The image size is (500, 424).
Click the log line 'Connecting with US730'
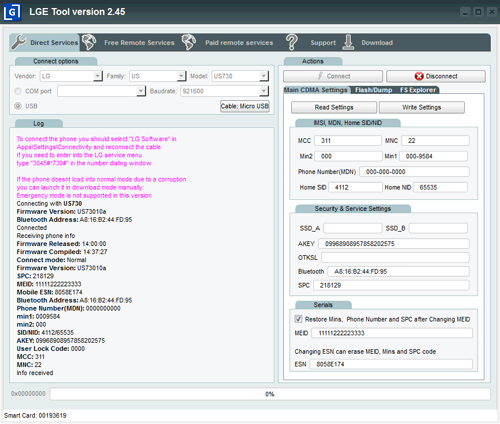(49, 203)
